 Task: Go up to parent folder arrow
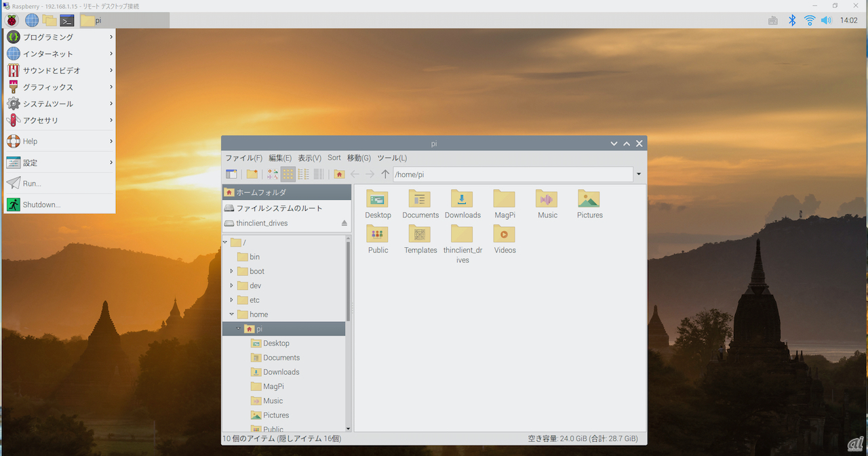tap(385, 175)
